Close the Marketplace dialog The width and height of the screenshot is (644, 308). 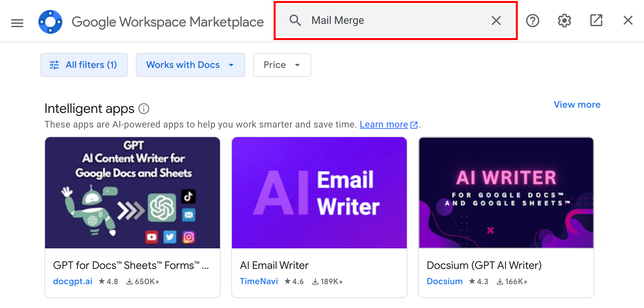tap(628, 21)
